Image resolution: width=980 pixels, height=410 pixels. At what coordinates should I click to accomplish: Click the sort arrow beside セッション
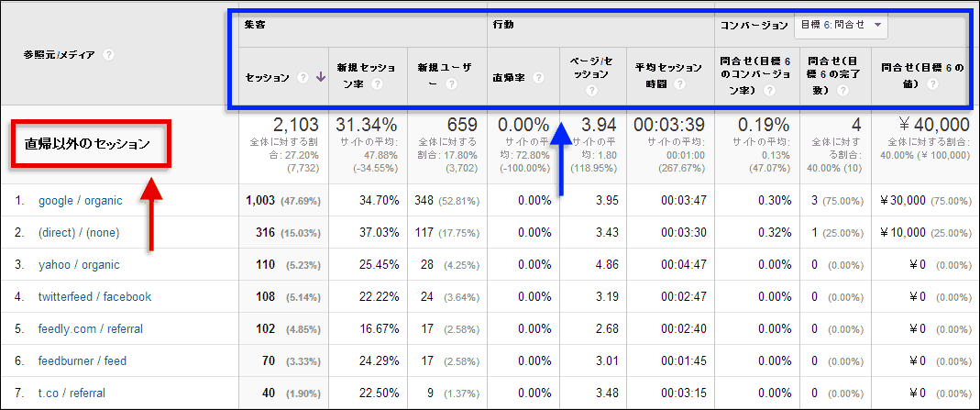(x=320, y=78)
